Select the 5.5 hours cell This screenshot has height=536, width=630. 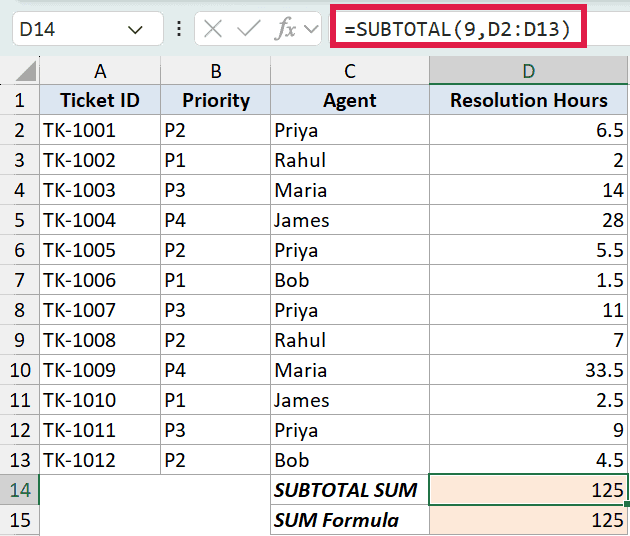coord(529,250)
